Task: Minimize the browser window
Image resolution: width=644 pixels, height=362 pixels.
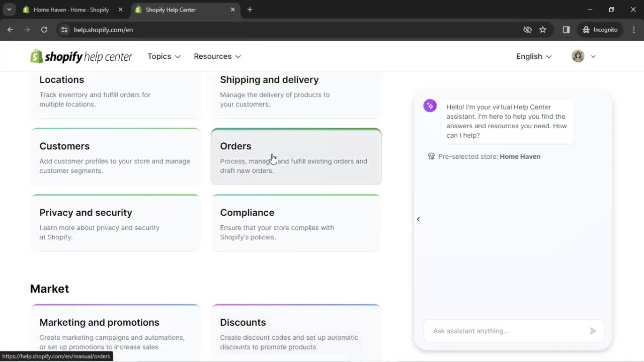Action: coord(590,10)
